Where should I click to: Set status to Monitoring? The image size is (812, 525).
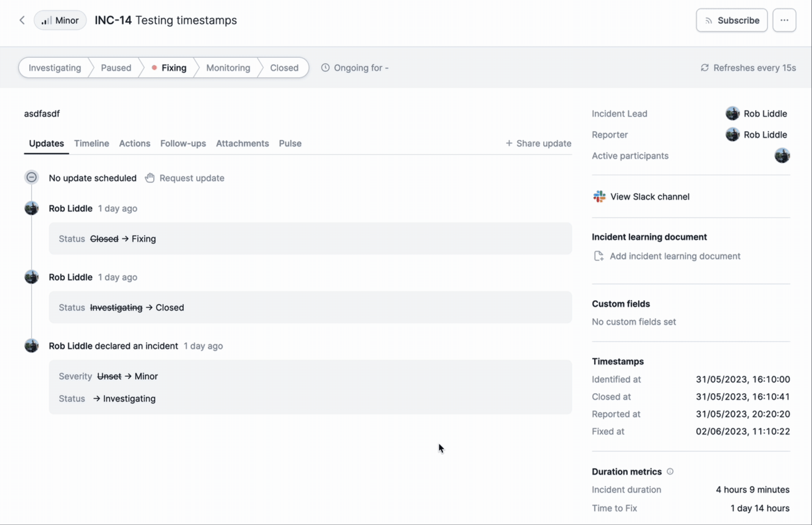[x=228, y=68]
